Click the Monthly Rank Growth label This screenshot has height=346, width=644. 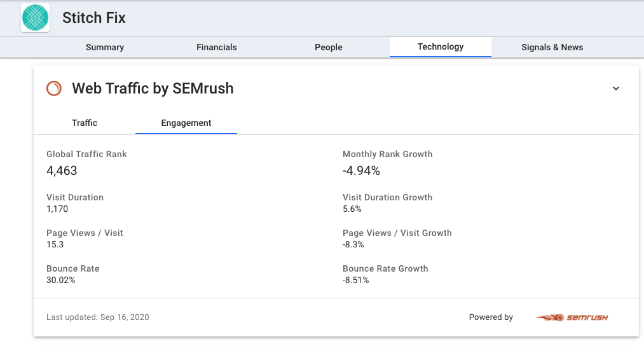[388, 154]
